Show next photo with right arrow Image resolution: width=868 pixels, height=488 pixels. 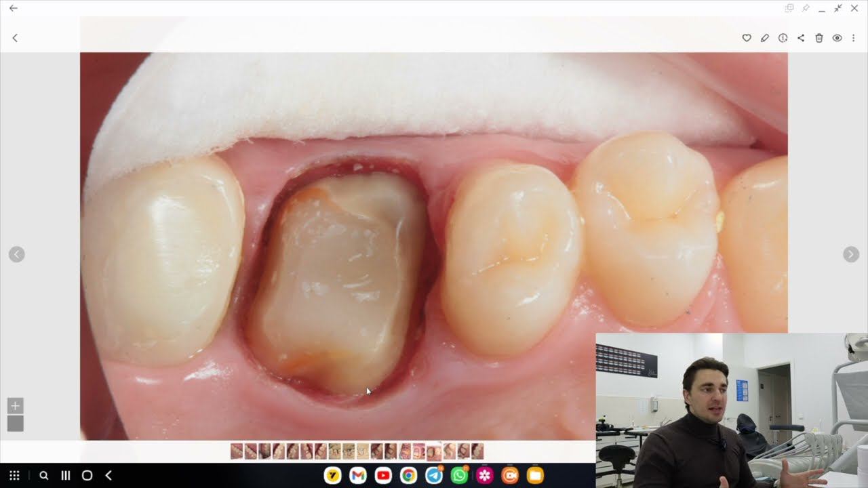851,254
